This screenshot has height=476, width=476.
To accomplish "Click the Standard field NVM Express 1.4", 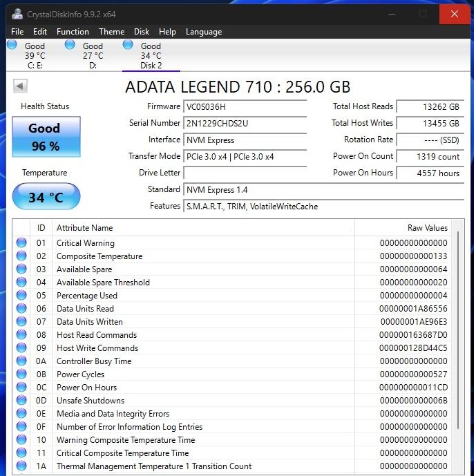I will (x=323, y=190).
